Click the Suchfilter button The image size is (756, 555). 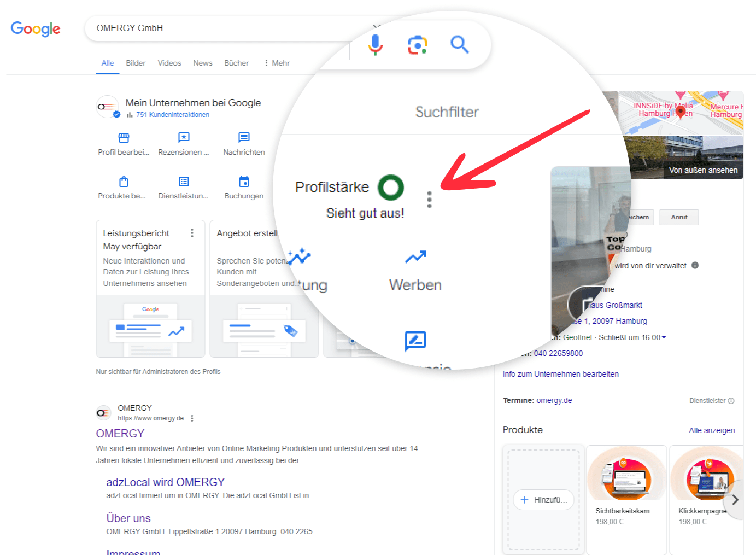point(447,112)
